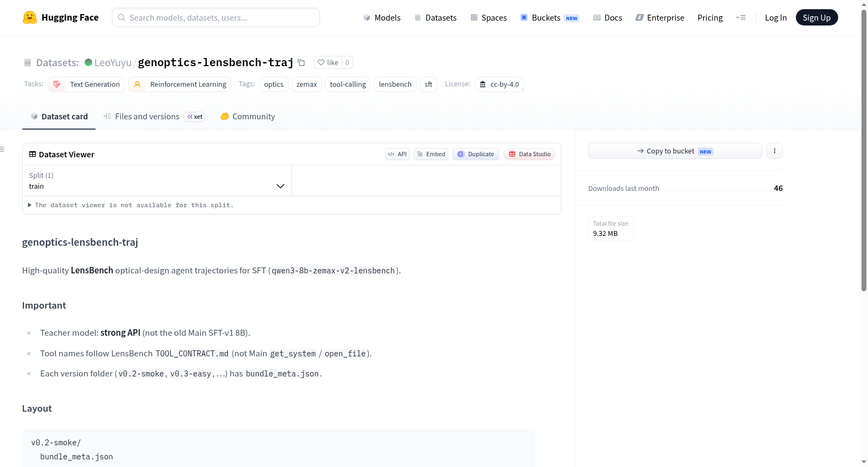
Task: Switch to the Community tab
Action: coord(247,116)
